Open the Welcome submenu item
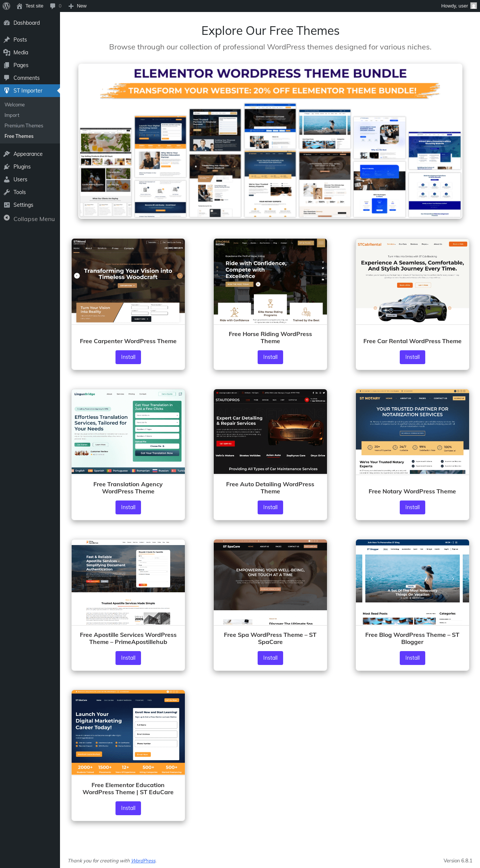 [x=15, y=105]
